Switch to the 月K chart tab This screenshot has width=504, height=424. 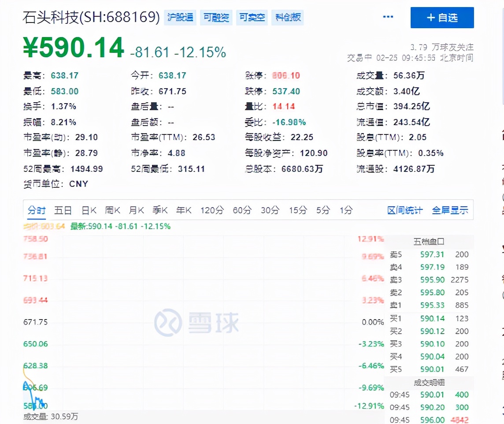[x=136, y=210]
